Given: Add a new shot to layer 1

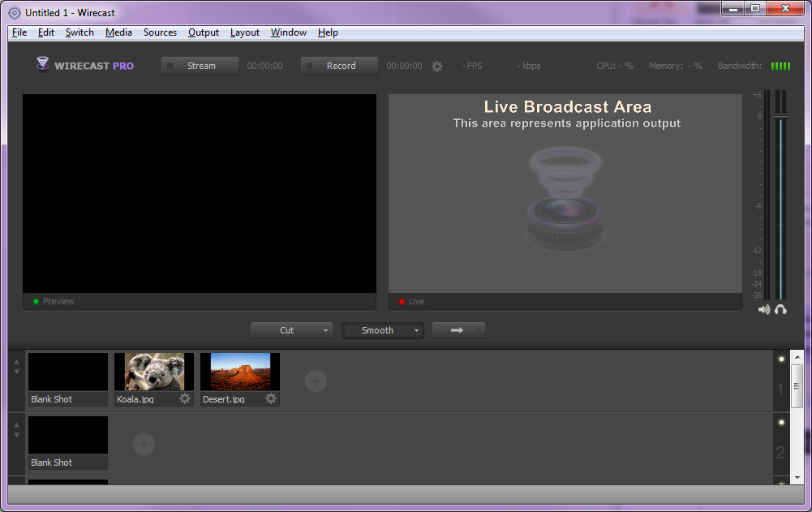Looking at the screenshot, I should coord(316,381).
